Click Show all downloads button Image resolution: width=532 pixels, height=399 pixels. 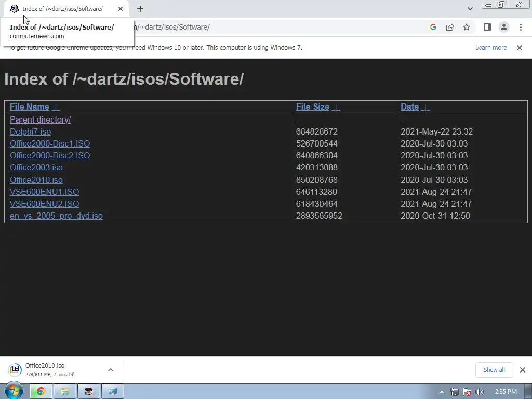[x=494, y=370]
